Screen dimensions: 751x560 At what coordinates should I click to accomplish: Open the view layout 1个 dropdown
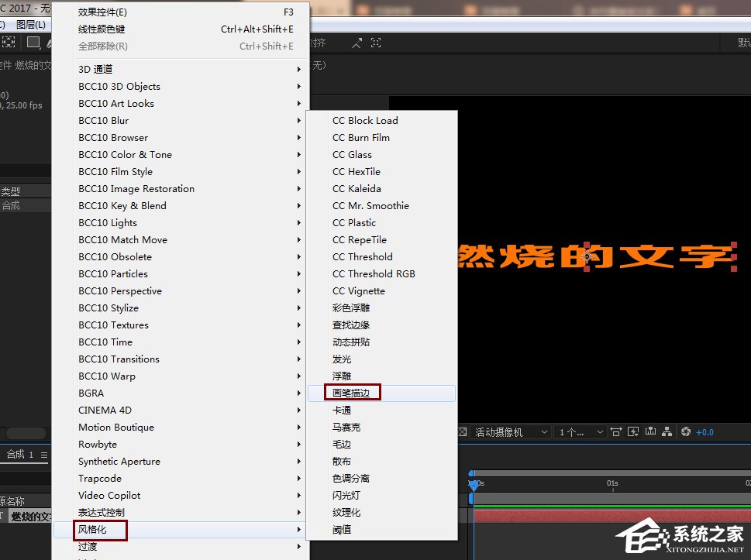(x=580, y=432)
